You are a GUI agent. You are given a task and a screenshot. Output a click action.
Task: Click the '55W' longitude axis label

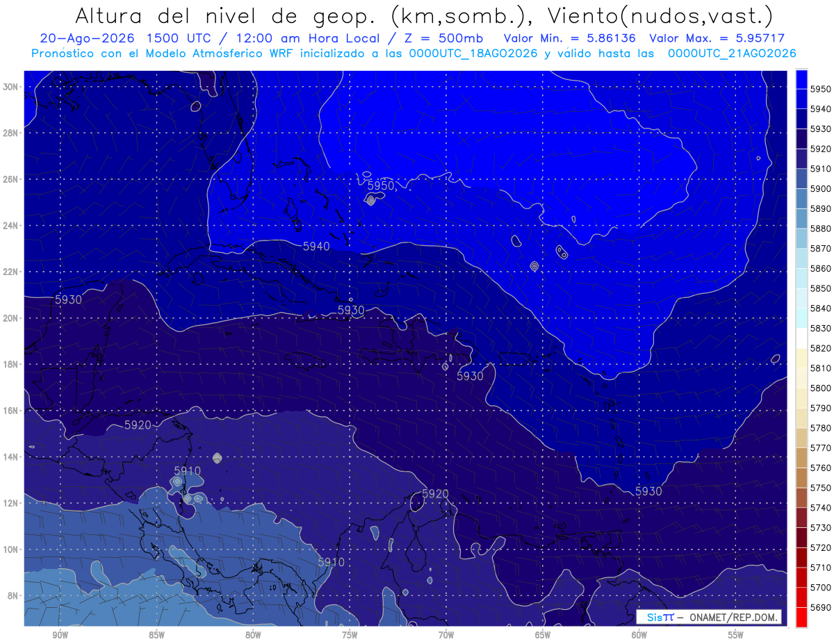click(736, 636)
